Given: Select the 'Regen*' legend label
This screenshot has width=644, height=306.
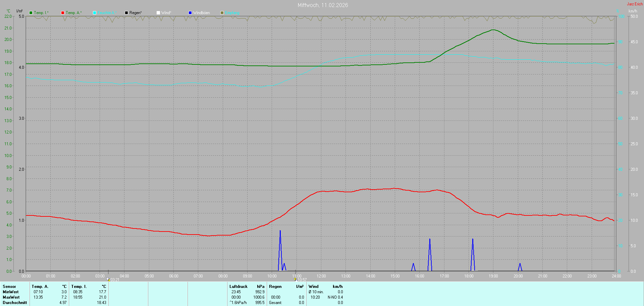Looking at the screenshot, I should point(136,13).
